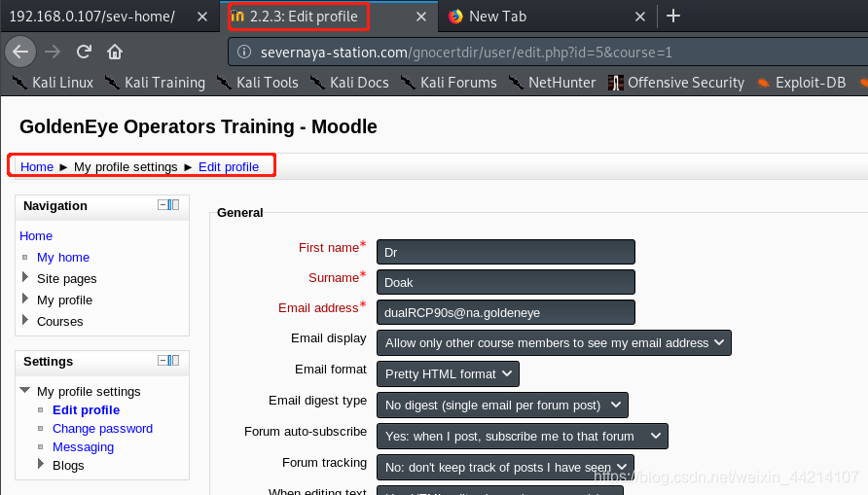
Task: Click Home in the breadcrumb
Action: (37, 167)
